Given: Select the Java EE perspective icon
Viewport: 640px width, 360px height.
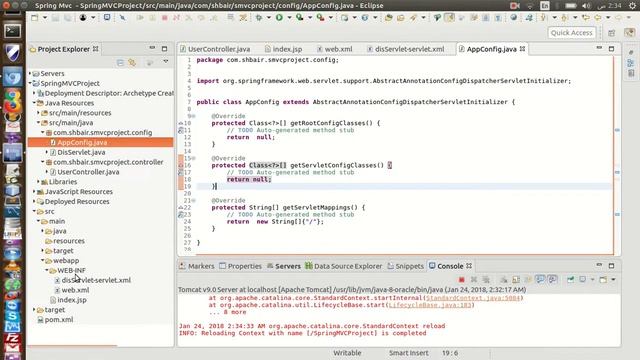Looking at the screenshot, I should [630, 33].
